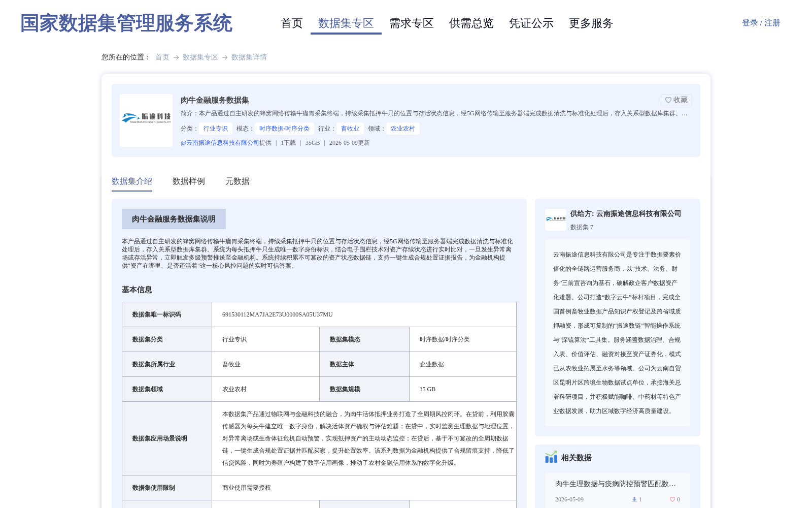Open the 更多服务 menu
The image size is (812, 508).
click(x=591, y=23)
